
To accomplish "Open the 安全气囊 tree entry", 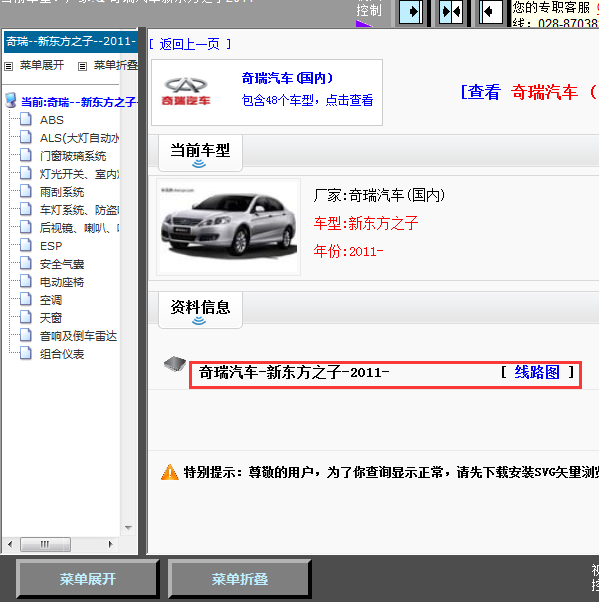I will pyautogui.click(x=62, y=264).
